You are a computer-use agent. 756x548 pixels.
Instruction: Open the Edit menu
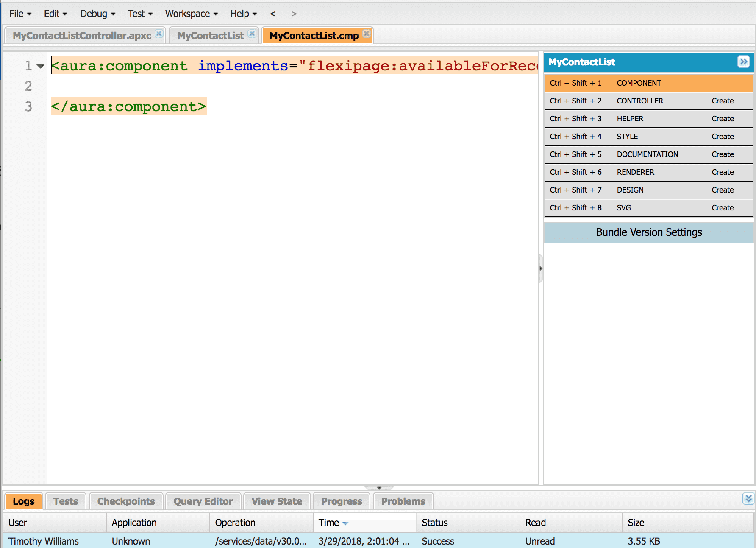[x=56, y=14]
